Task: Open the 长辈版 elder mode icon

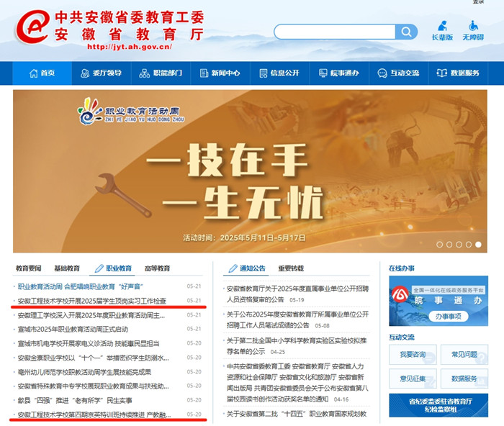Action: [442, 30]
